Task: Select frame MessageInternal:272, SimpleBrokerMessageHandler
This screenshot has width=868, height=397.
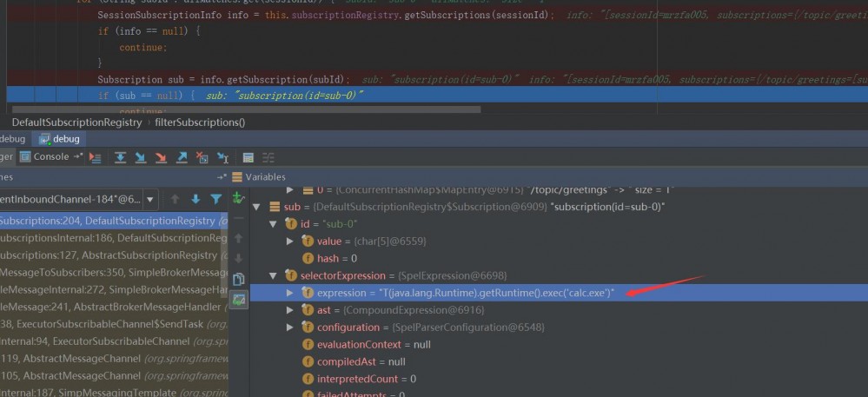Action: (x=114, y=289)
